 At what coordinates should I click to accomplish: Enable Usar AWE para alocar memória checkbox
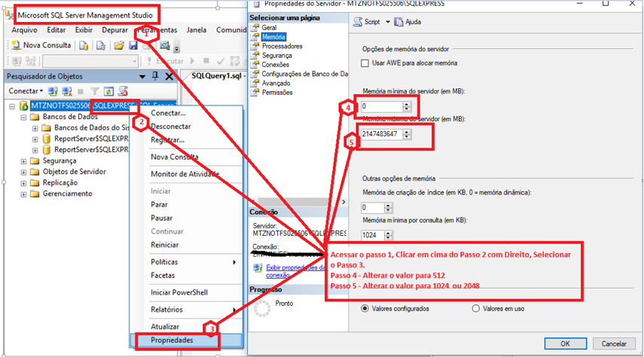click(x=365, y=63)
